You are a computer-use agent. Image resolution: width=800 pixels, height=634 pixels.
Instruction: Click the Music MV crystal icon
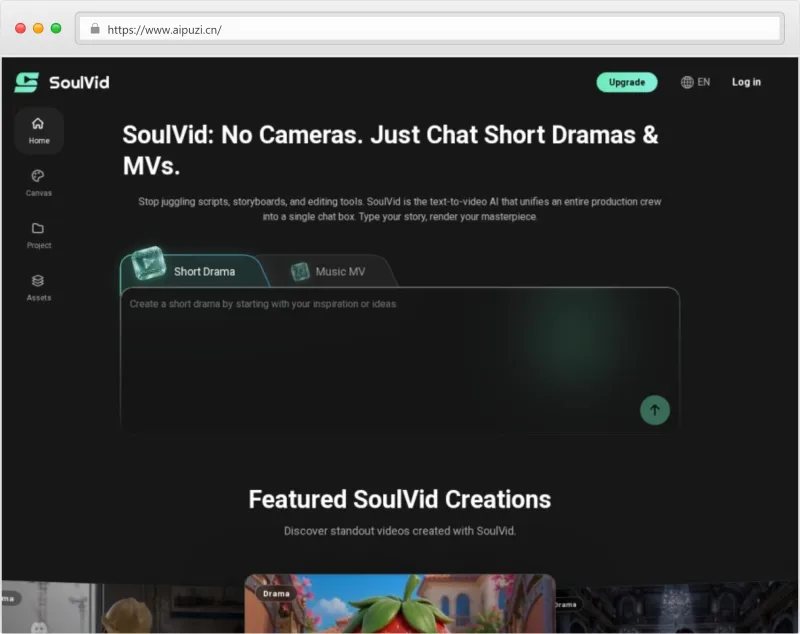tap(300, 271)
